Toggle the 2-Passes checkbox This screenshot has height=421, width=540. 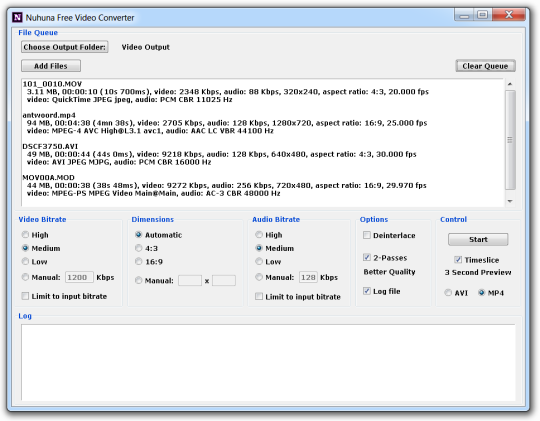(x=367, y=257)
